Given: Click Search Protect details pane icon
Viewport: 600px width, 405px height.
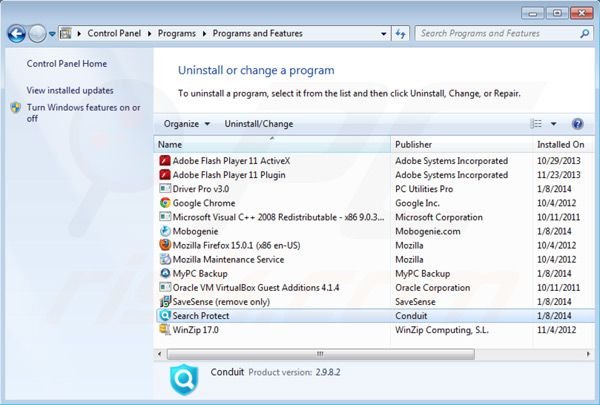Looking at the screenshot, I should click(184, 379).
